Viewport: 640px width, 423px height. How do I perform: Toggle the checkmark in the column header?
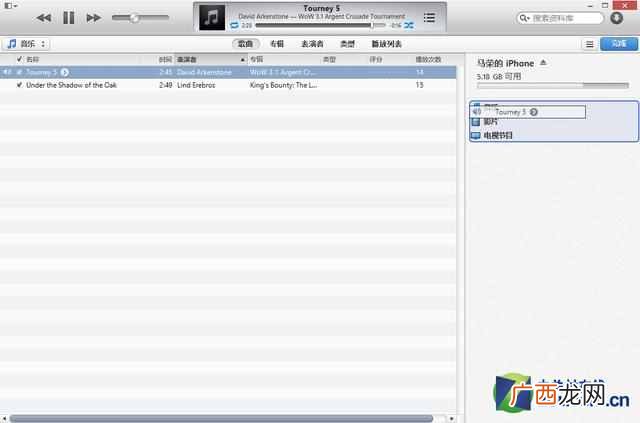19,59
